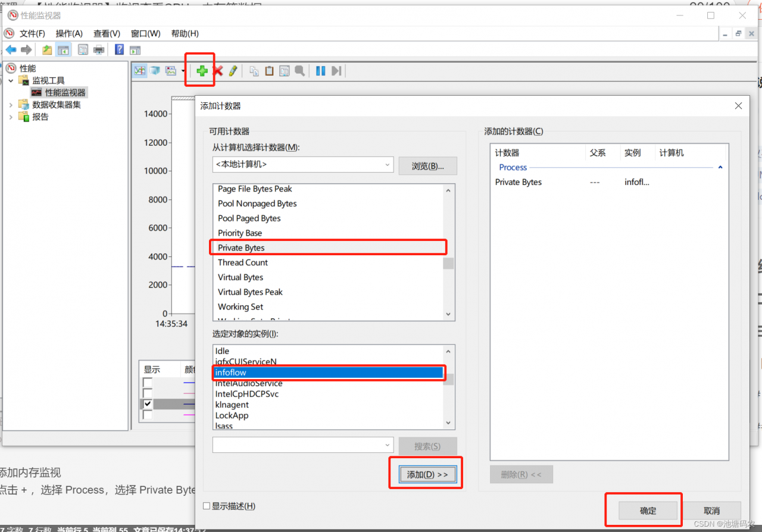Open the 操作(A) menu
762x532 pixels.
[x=69, y=33]
